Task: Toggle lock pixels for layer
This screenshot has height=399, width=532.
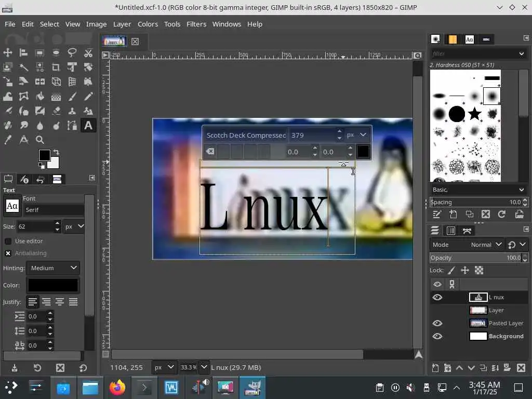Action: [451, 270]
